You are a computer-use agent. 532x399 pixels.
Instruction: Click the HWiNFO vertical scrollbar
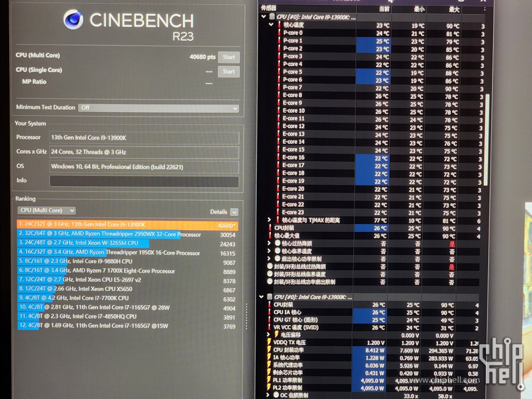[x=487, y=139]
